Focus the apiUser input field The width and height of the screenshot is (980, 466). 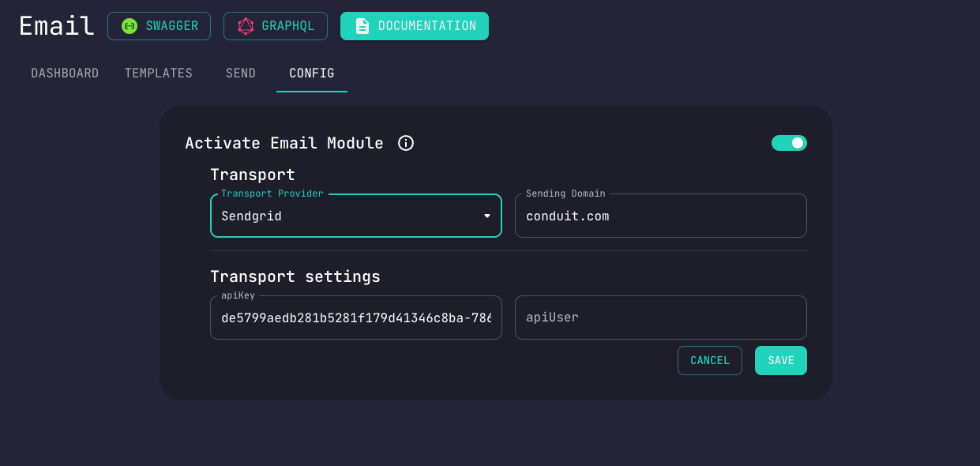point(661,318)
